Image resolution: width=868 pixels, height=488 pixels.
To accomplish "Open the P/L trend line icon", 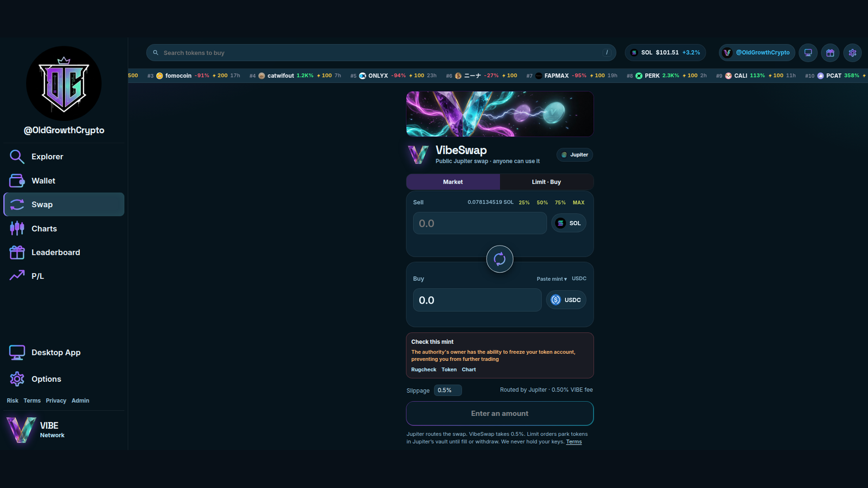I will [x=17, y=275].
